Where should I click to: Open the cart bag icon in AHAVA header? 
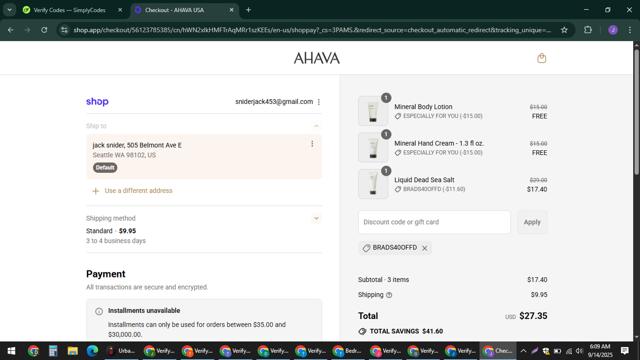pos(542,58)
